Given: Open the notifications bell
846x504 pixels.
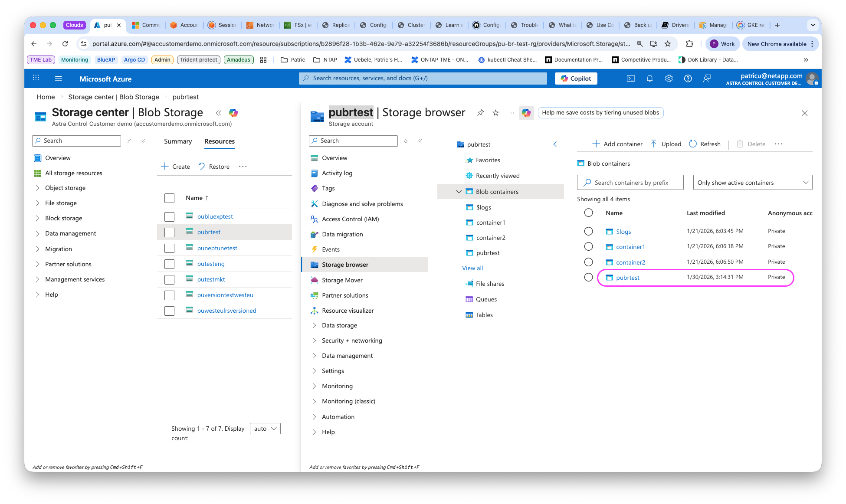Looking at the screenshot, I should pyautogui.click(x=649, y=79).
